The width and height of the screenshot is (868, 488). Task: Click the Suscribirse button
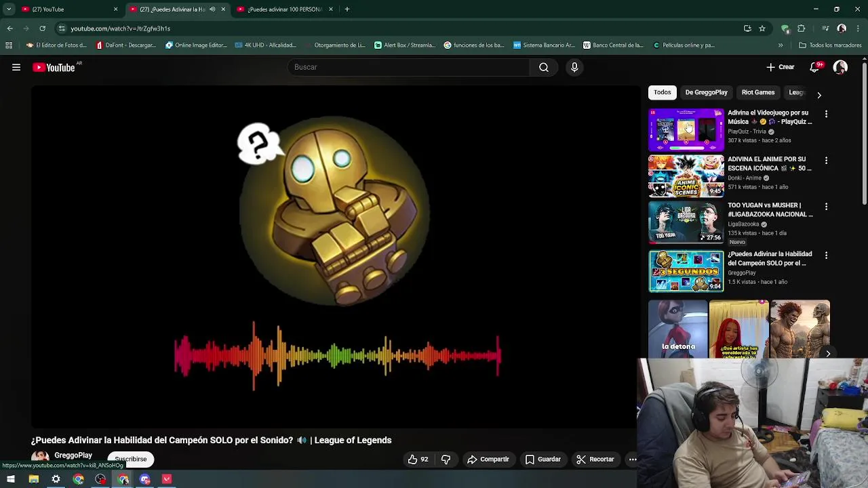point(131,460)
